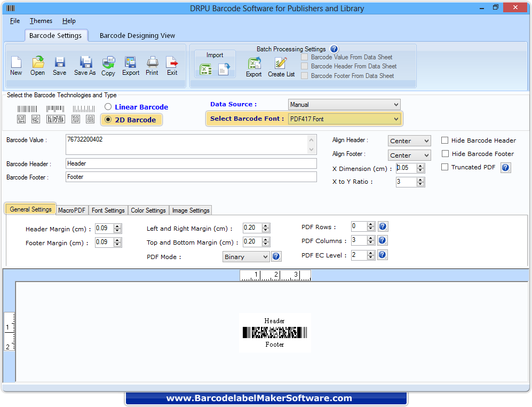Open the File menu

click(15, 21)
